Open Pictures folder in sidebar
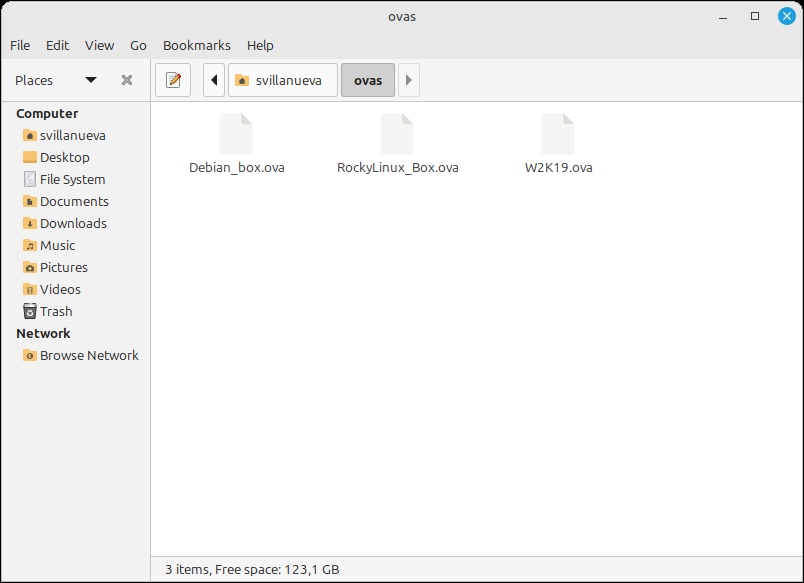 click(55, 268)
